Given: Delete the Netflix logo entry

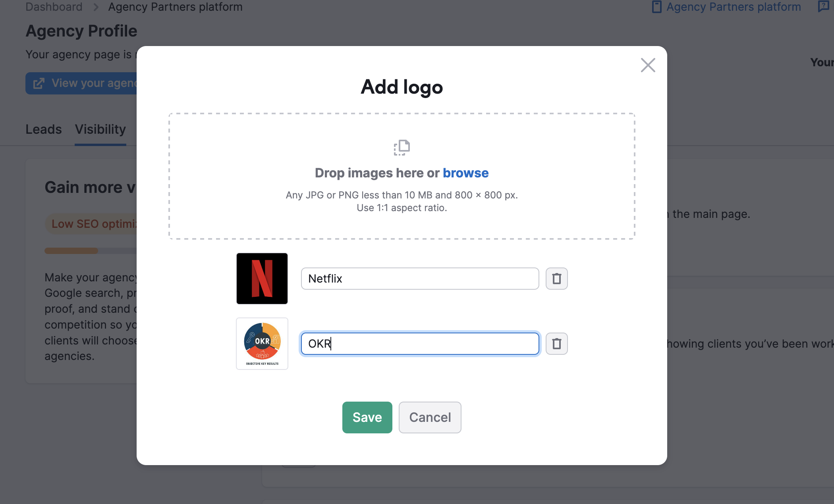Looking at the screenshot, I should click(x=556, y=279).
